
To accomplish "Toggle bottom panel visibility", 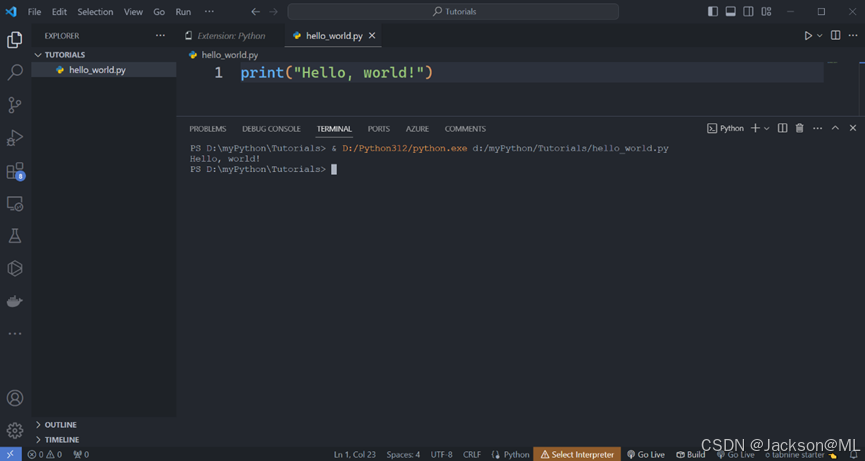I will 730,12.
